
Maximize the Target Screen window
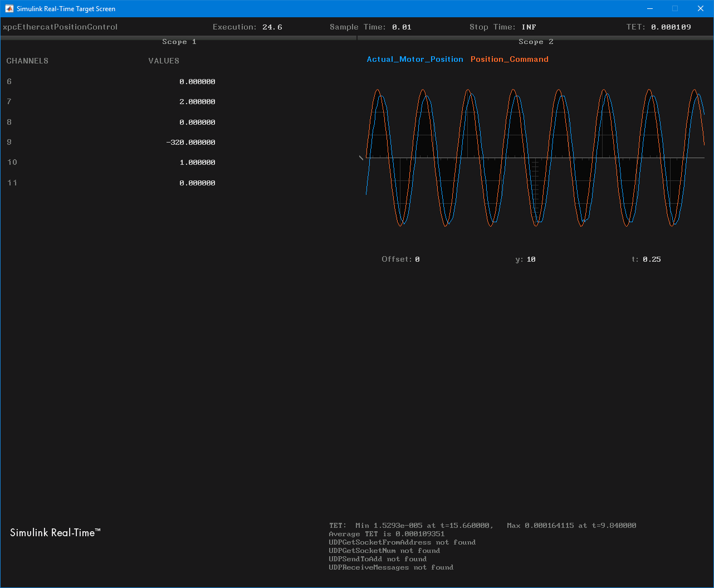click(x=675, y=9)
